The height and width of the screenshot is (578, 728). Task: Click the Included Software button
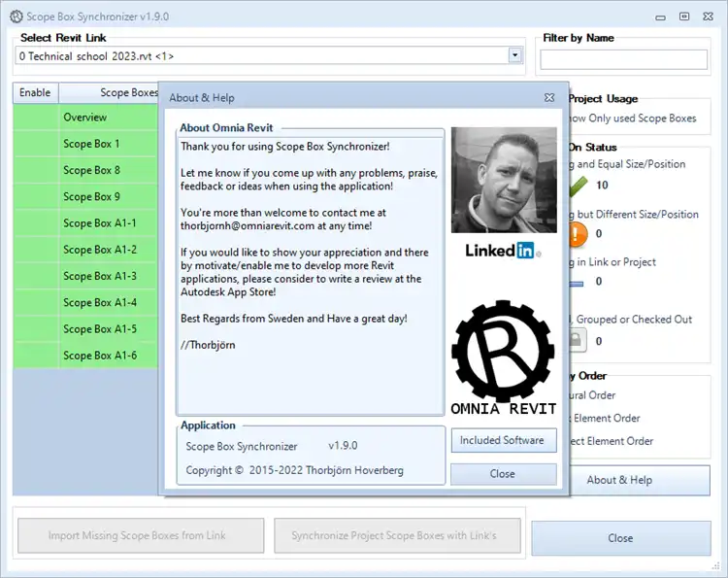[x=504, y=440]
